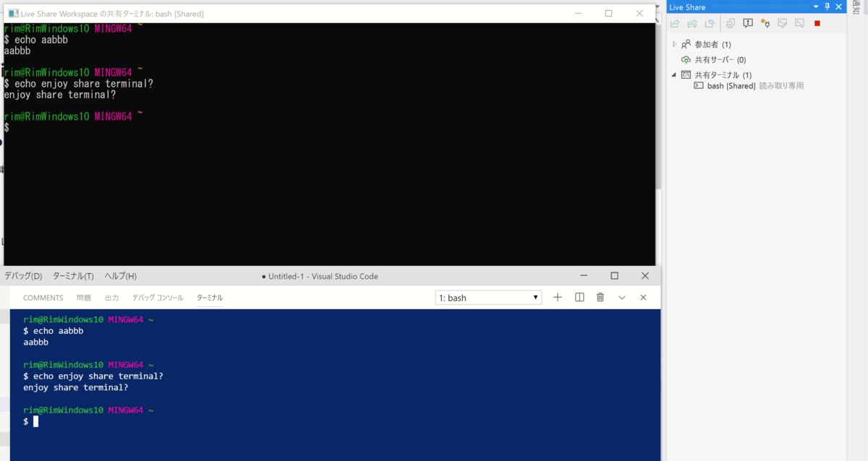Switch to the 出力 output tab

pos(111,297)
